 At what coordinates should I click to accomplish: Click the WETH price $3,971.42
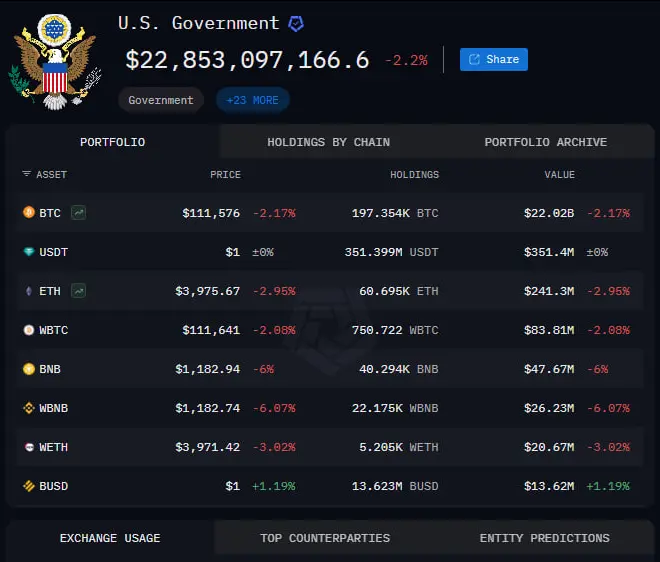click(208, 447)
